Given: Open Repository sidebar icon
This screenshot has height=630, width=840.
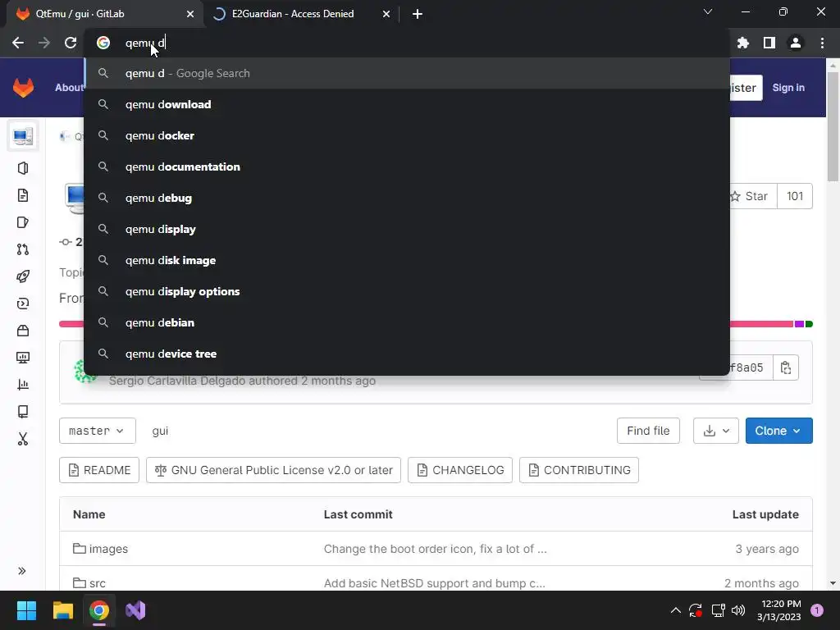Looking at the screenshot, I should (22, 195).
